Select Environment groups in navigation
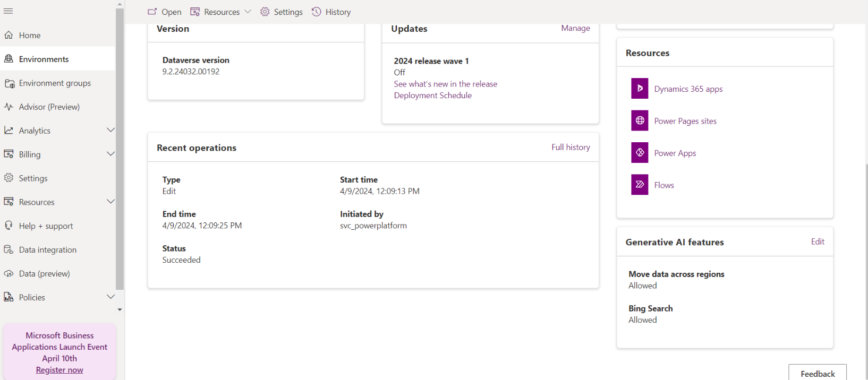 (55, 83)
